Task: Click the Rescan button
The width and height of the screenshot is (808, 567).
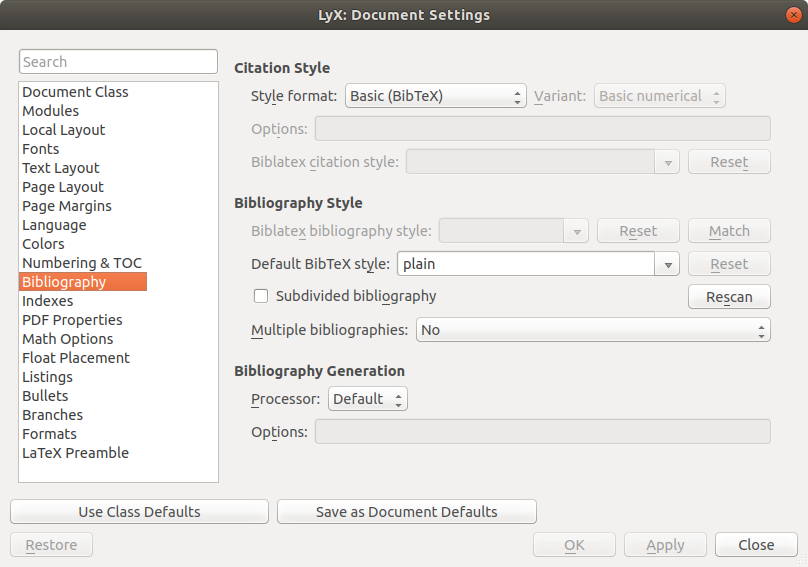Action: [x=729, y=297]
